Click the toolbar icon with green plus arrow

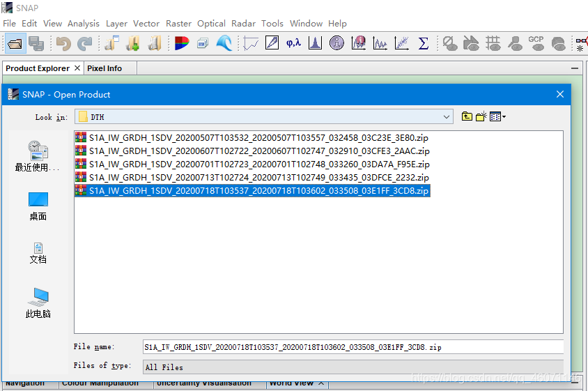tap(133, 43)
